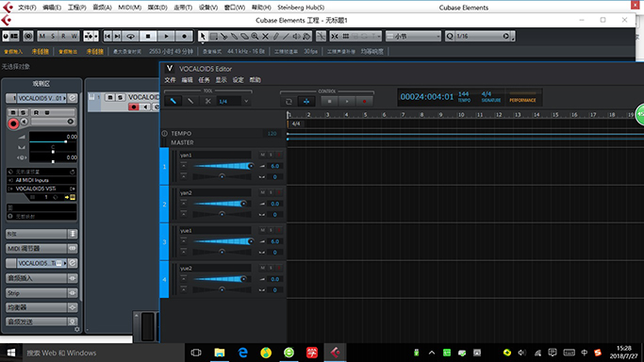Mute the yan1 track
This screenshot has height=362, width=644.
click(x=263, y=155)
